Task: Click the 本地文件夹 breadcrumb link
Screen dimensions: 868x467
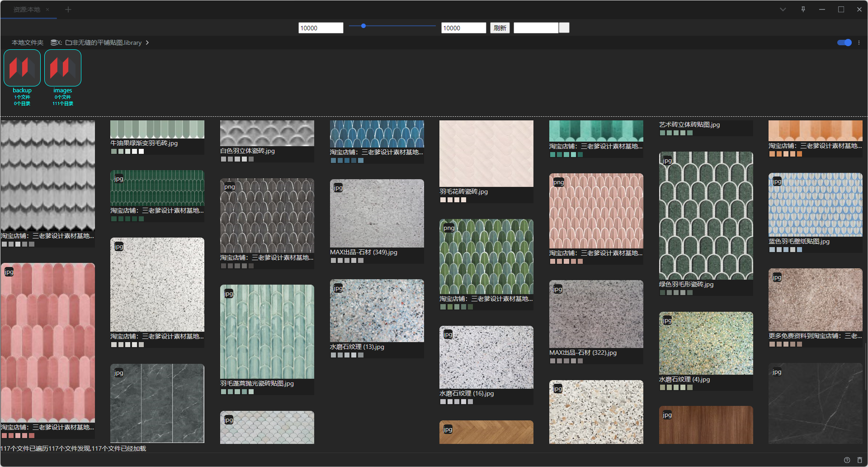Action: tap(28, 43)
